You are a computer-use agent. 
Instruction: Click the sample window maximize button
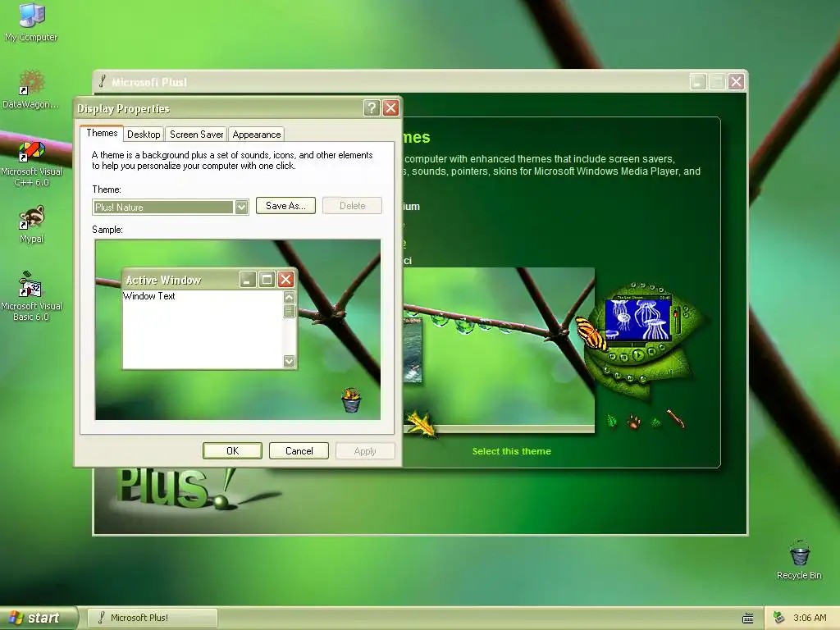267,279
